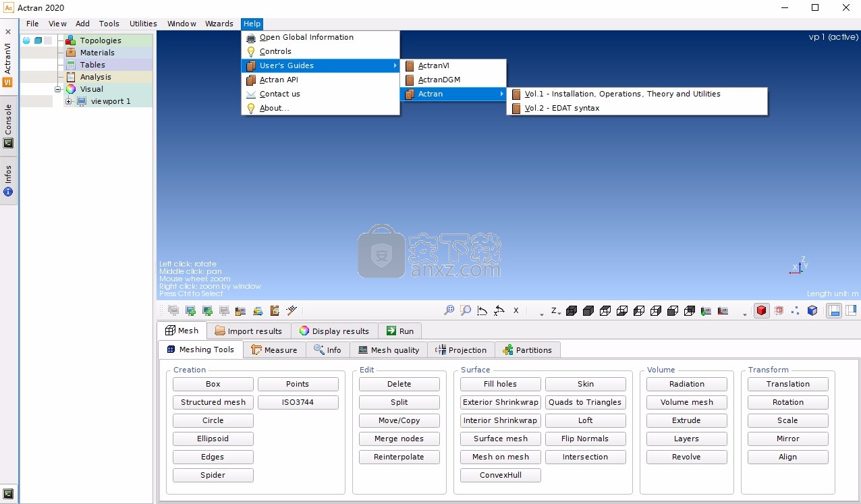
Task: Switch to Mesh quality tab
Action: point(389,349)
